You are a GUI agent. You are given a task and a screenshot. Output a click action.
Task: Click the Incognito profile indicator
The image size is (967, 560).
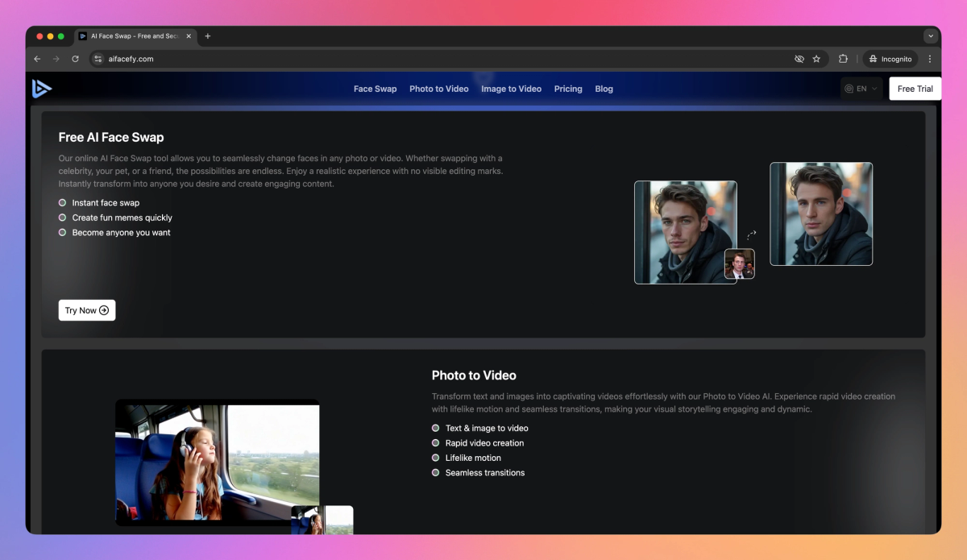click(890, 59)
